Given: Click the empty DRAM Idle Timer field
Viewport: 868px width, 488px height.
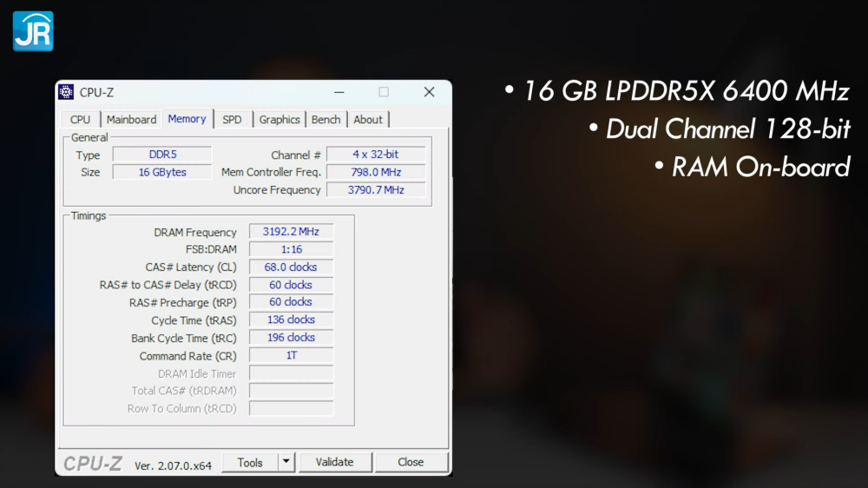Looking at the screenshot, I should tap(291, 373).
